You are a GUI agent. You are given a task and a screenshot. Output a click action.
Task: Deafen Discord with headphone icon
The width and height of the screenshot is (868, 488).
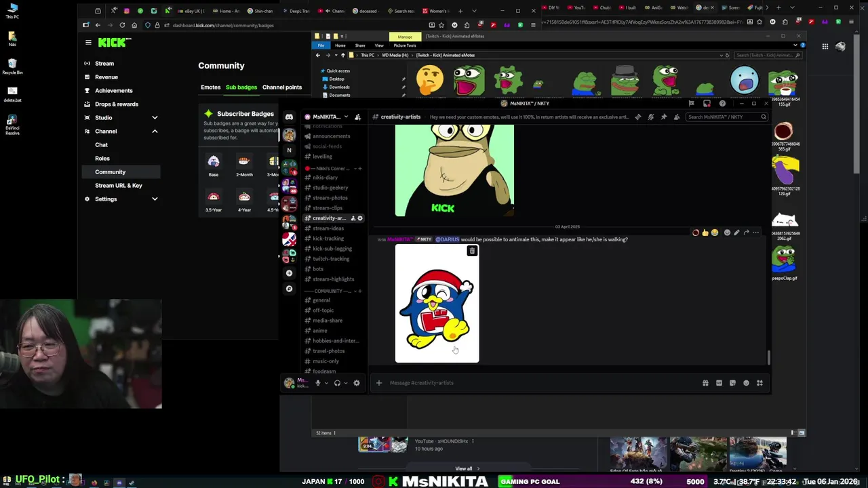coord(337,383)
